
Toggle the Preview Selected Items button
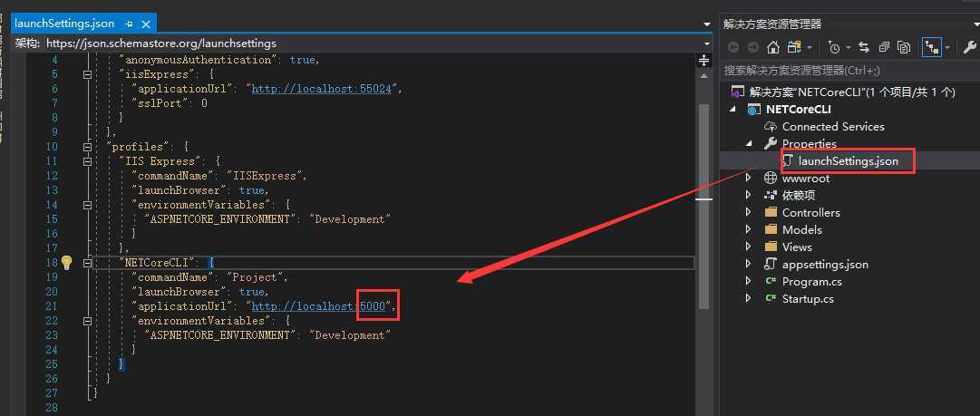[x=932, y=47]
